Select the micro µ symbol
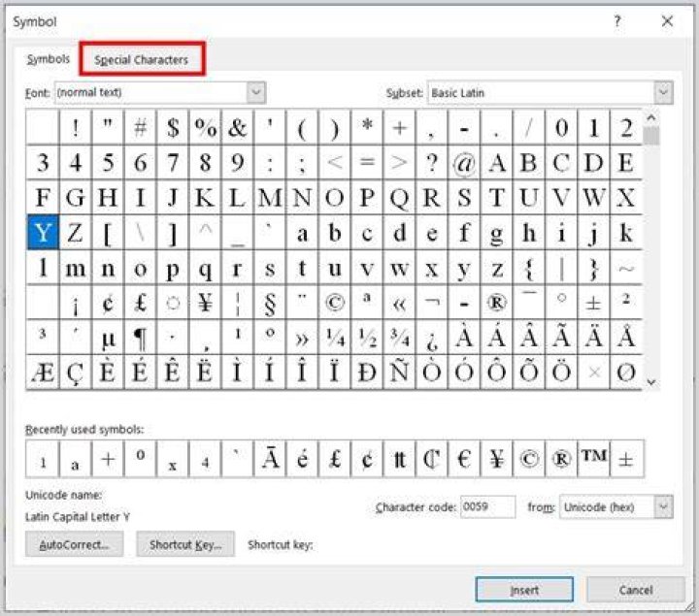 [x=108, y=338]
